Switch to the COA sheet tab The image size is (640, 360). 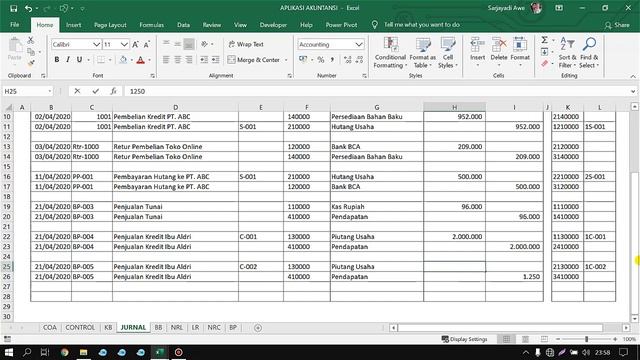coord(50,327)
